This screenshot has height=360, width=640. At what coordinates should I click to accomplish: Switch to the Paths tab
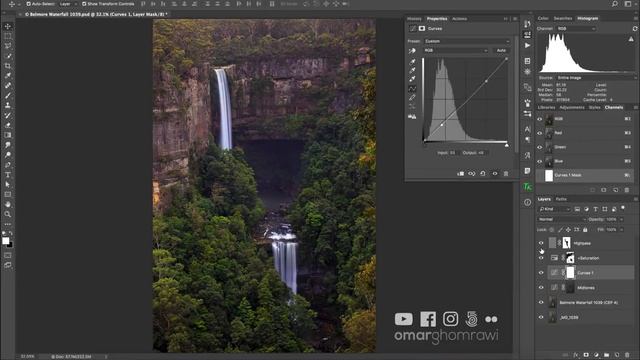click(561, 199)
